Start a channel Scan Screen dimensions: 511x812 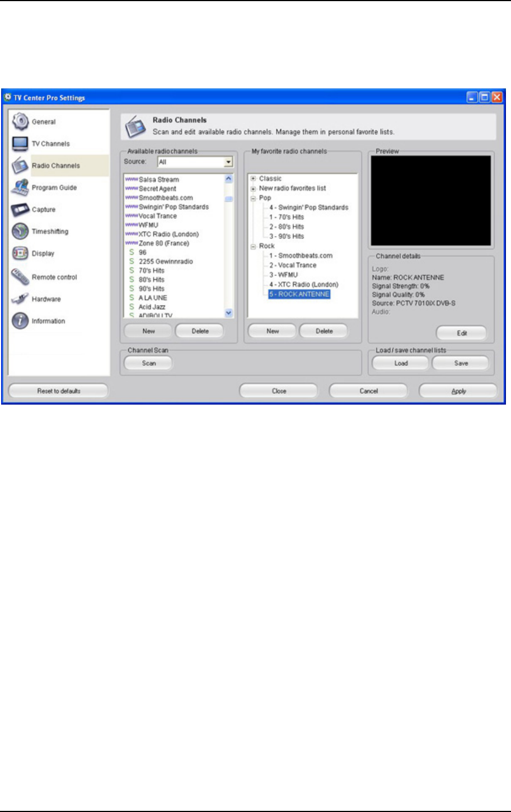pos(148,363)
